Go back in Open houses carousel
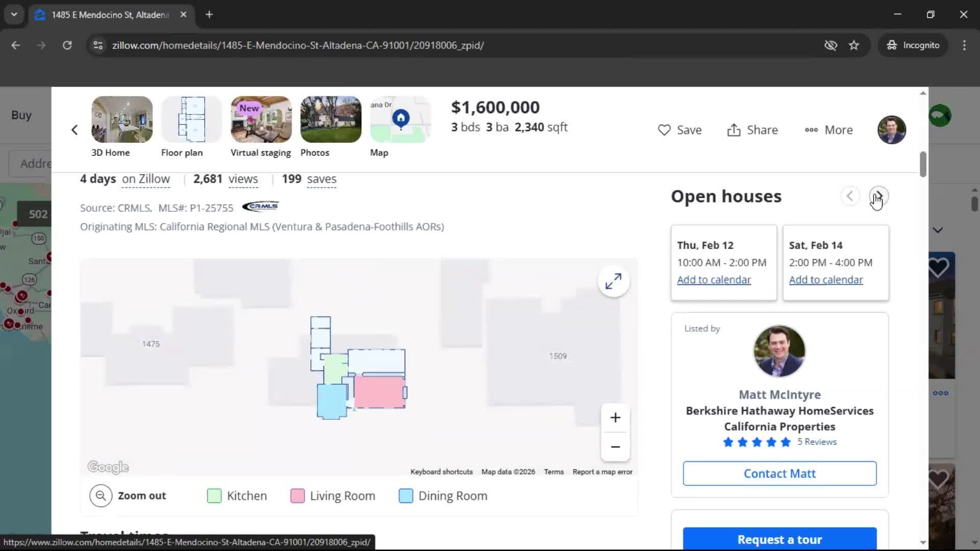Viewport: 980px width, 551px height. (850, 196)
